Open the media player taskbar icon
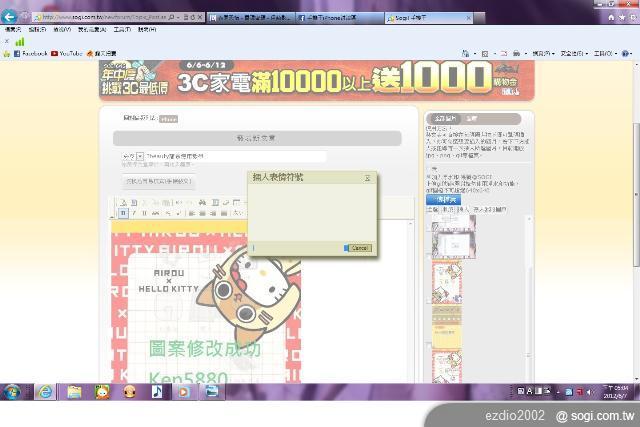640x427 pixels. (x=184, y=392)
